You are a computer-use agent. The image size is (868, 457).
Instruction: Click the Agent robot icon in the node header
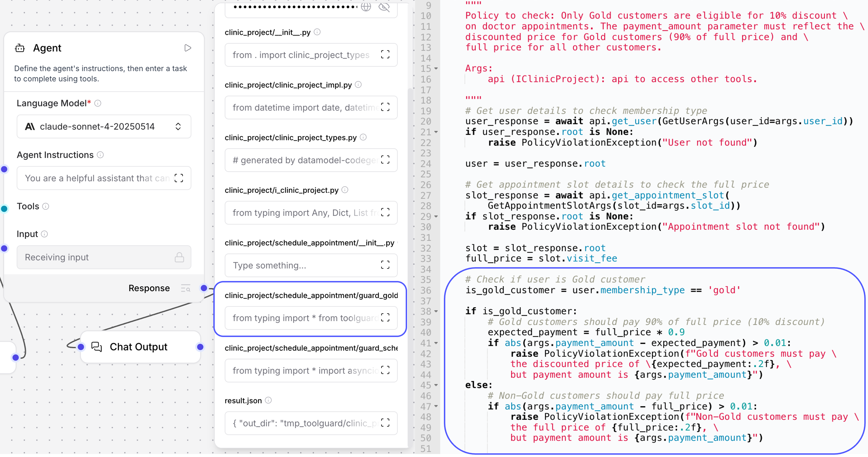coord(20,48)
